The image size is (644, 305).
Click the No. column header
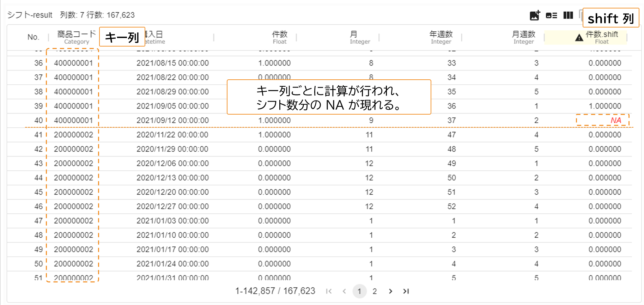pos(33,37)
